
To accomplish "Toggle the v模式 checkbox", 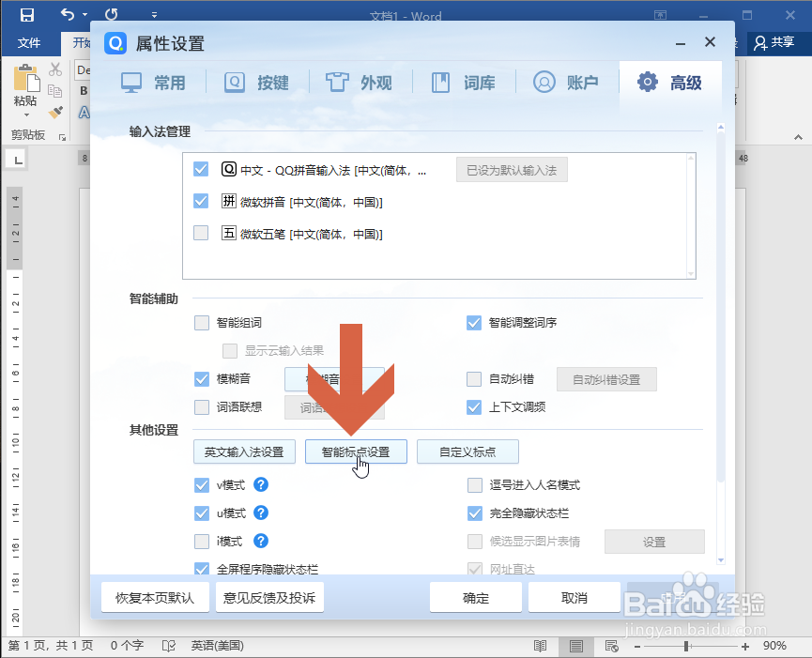I will coord(202,485).
